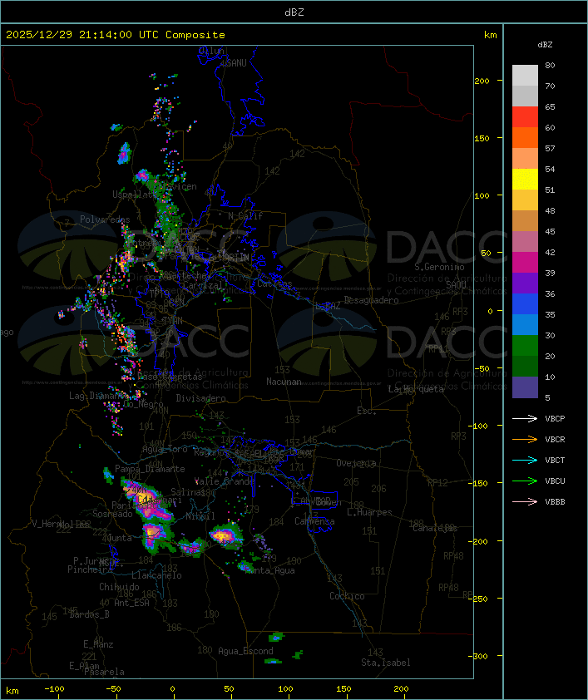Click the slate purple 10 dBZ swatch
Image resolution: width=588 pixels, height=700 pixels.
(525, 387)
